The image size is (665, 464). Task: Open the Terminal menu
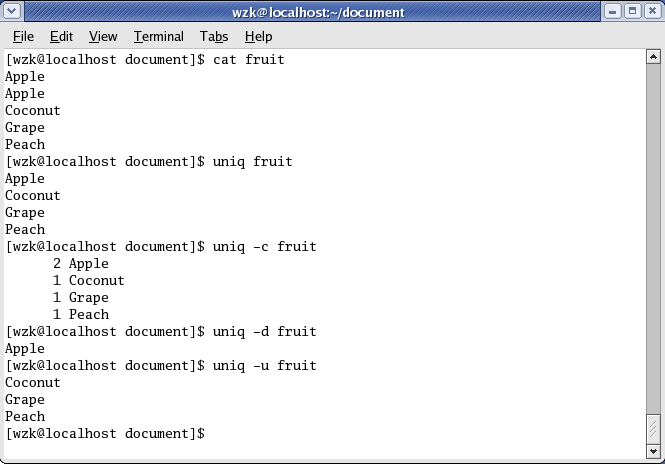pyautogui.click(x=159, y=36)
